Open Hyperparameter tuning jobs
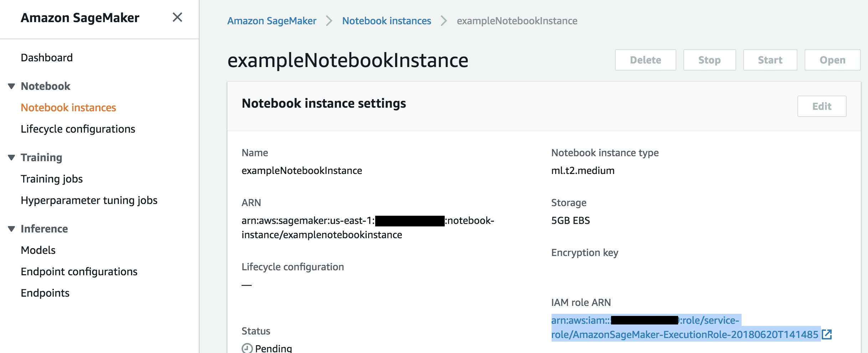The width and height of the screenshot is (868, 353). [x=89, y=200]
